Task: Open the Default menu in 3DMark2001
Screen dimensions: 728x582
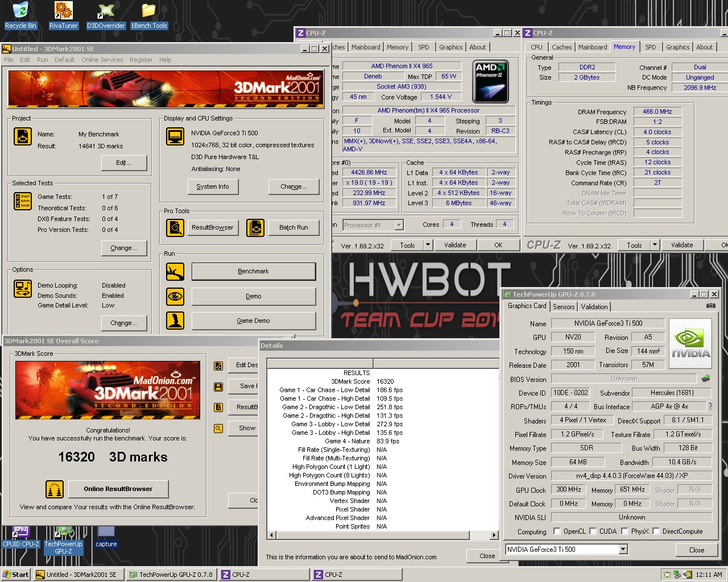Action: 64,60
